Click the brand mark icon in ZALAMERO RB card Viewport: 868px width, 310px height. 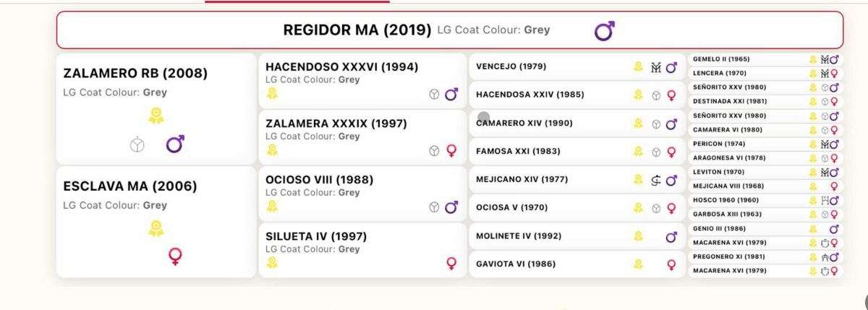(x=136, y=145)
